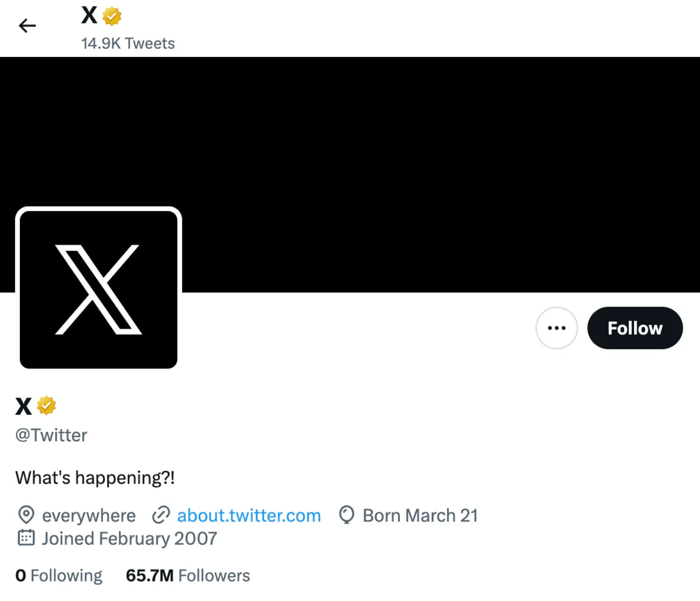
Task: Click the Follow button
Action: click(635, 328)
